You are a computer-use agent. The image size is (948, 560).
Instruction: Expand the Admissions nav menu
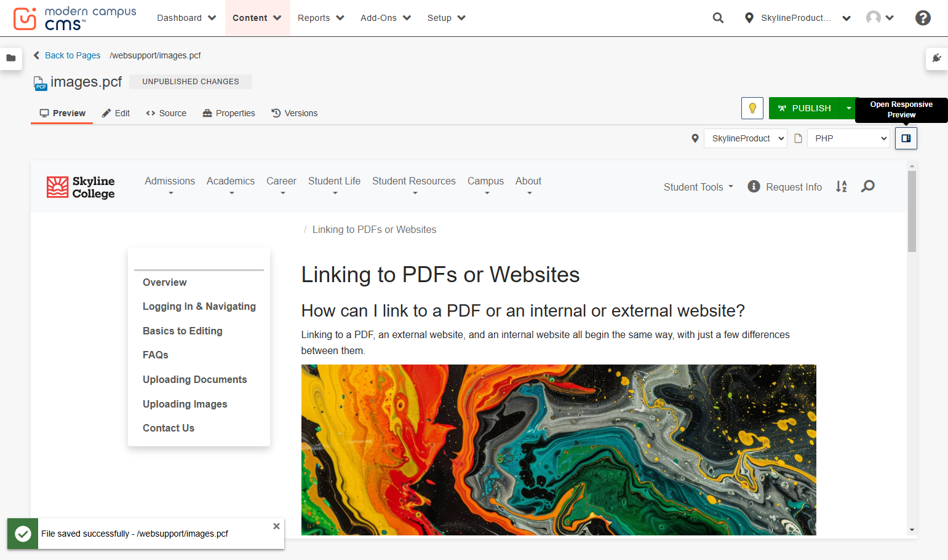tap(170, 186)
